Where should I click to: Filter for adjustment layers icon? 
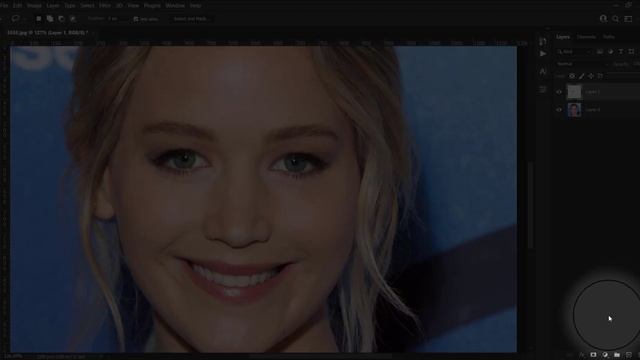tap(610, 52)
